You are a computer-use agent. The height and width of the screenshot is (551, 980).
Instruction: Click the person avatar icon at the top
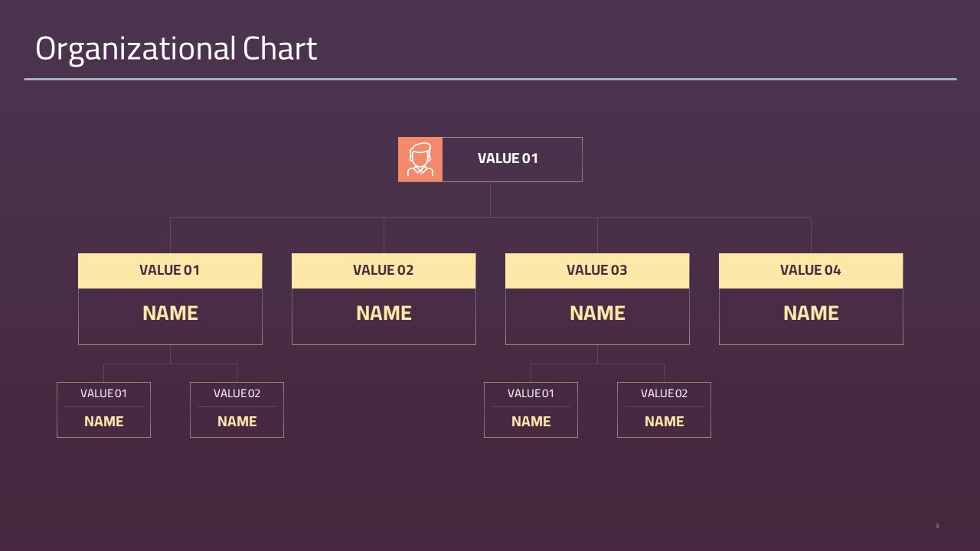click(420, 159)
